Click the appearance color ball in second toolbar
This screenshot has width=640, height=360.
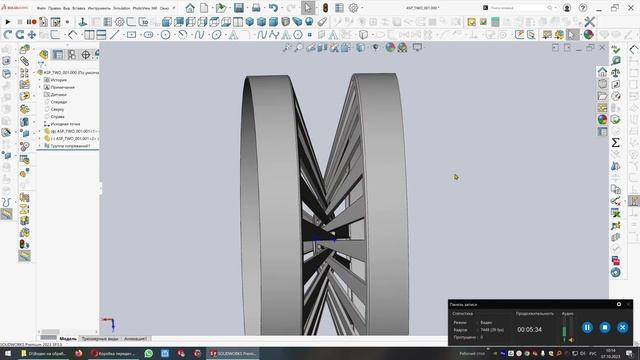coord(588,35)
